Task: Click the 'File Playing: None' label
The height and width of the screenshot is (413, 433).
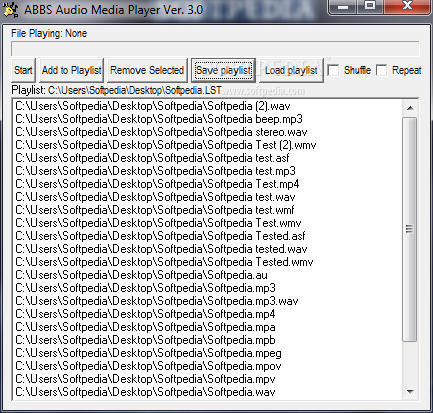Action: pos(49,33)
